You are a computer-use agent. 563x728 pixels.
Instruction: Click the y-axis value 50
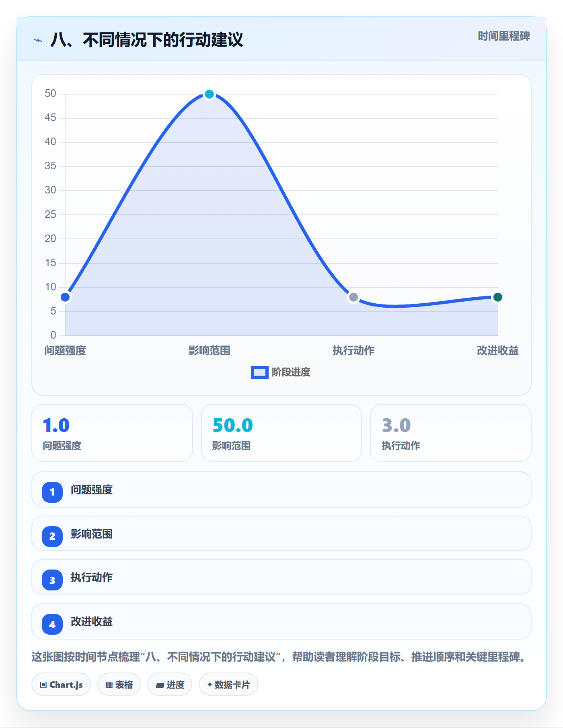50,94
